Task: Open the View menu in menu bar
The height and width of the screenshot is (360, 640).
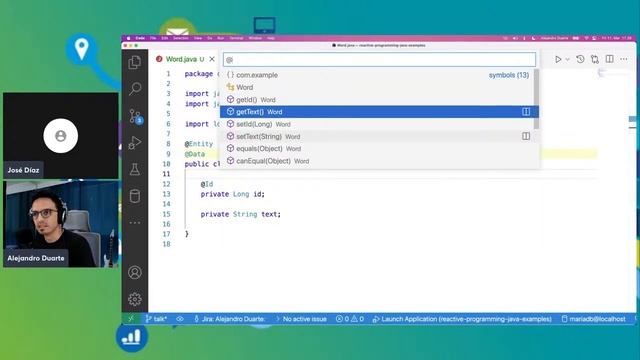Action: [x=198, y=38]
